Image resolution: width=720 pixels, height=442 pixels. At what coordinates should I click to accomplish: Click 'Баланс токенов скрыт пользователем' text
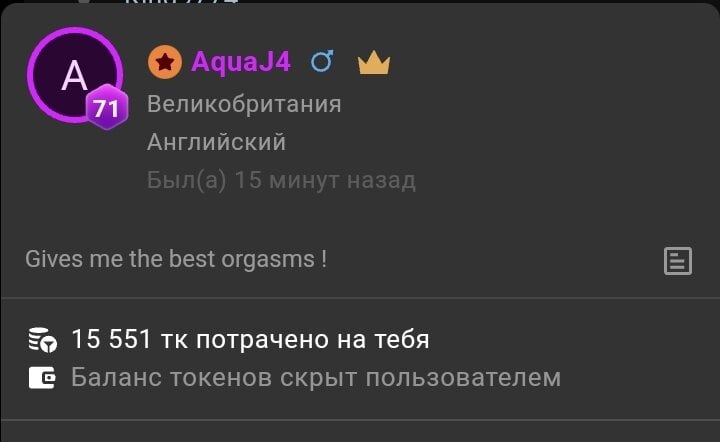(316, 378)
